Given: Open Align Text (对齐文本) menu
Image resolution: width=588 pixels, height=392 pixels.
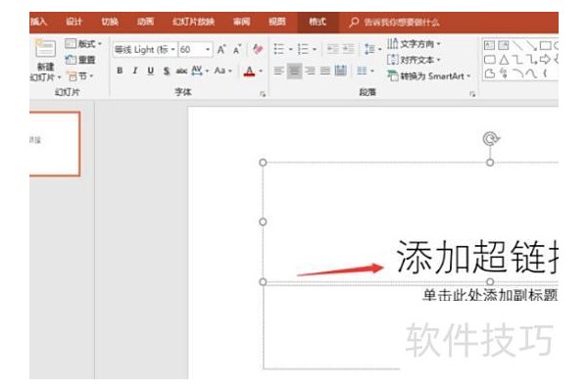Looking at the screenshot, I should point(414,60).
